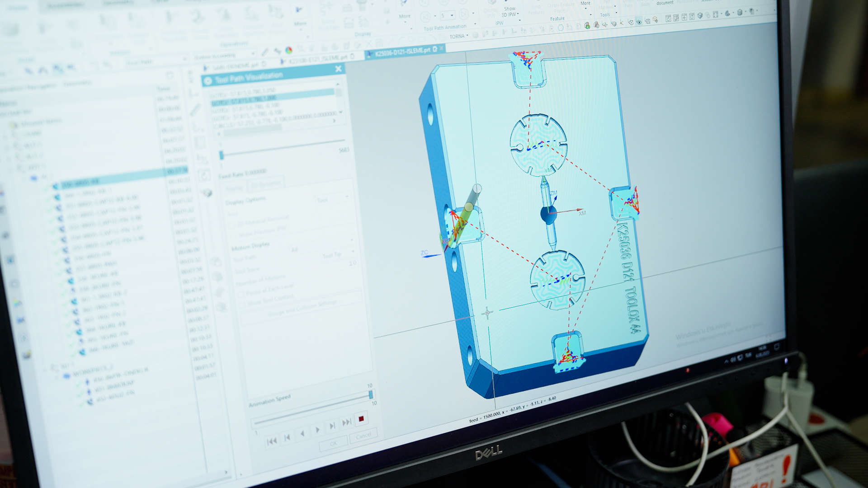Open the Windows taskbar clock
The image size is (868, 488).
764,351
